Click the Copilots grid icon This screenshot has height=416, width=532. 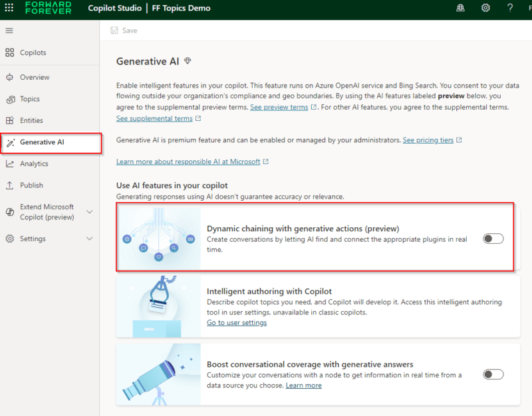point(10,52)
